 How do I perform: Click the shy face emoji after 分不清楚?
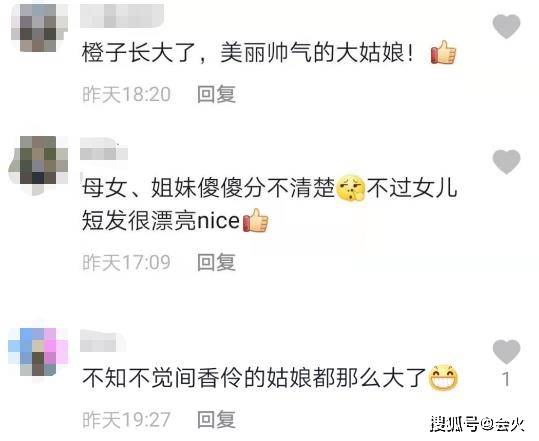click(351, 188)
